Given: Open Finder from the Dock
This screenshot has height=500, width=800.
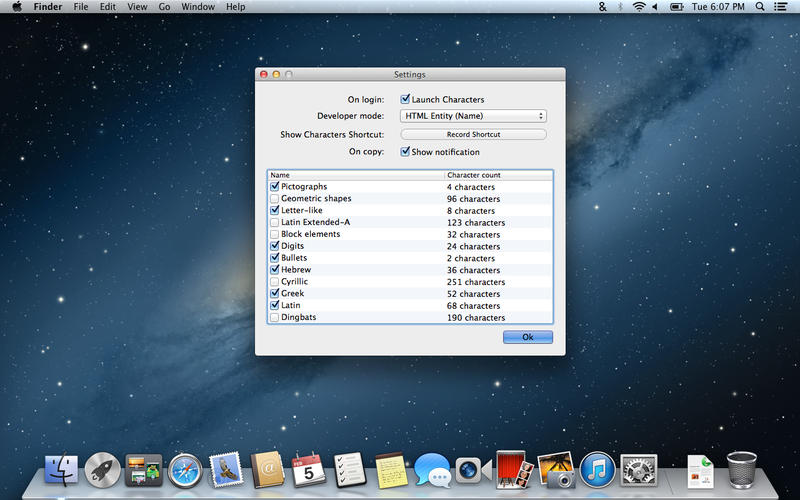Looking at the screenshot, I should point(61,470).
